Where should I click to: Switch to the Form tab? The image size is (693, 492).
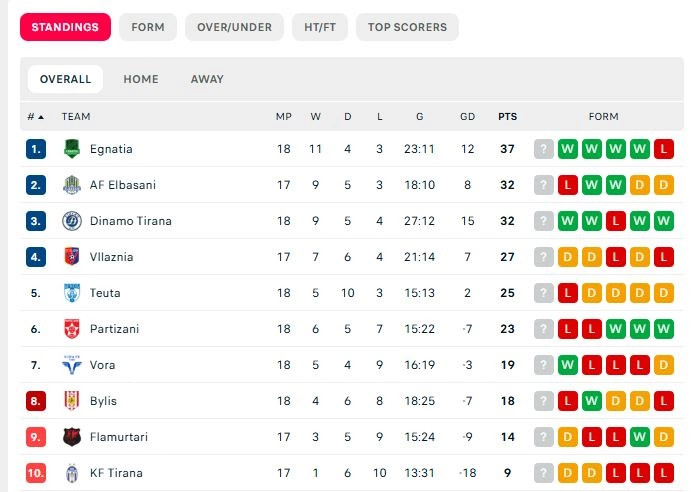click(147, 27)
